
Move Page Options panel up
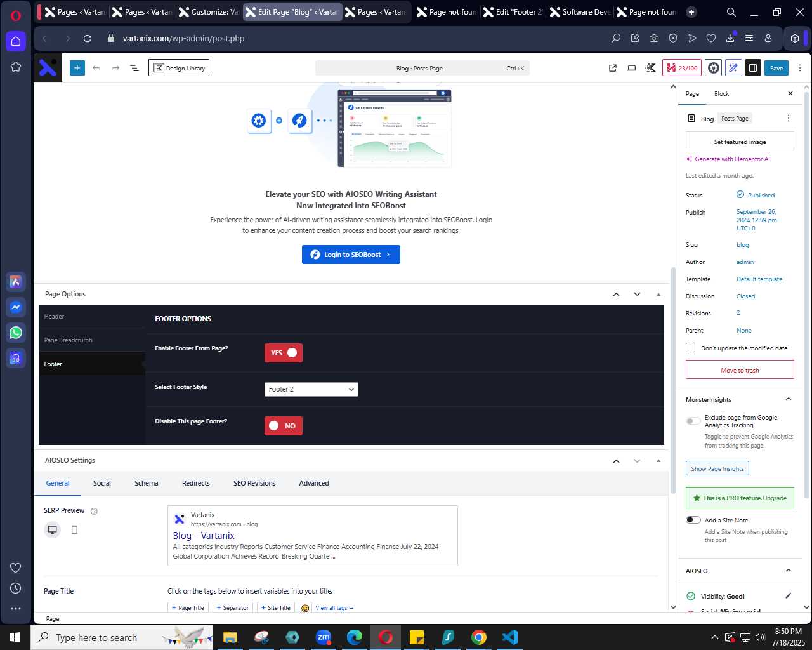[x=616, y=294]
